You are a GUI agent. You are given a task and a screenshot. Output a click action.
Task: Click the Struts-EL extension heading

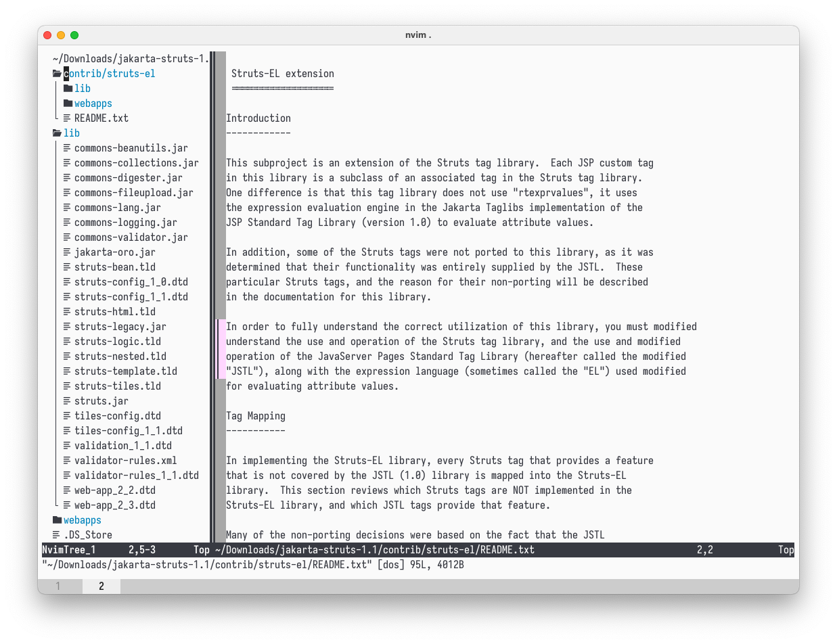[283, 74]
